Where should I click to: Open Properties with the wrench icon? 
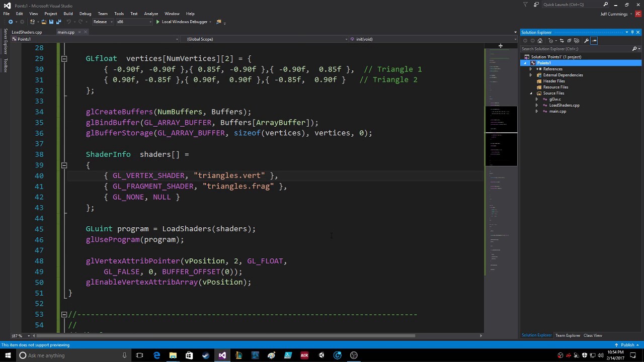[586, 41]
